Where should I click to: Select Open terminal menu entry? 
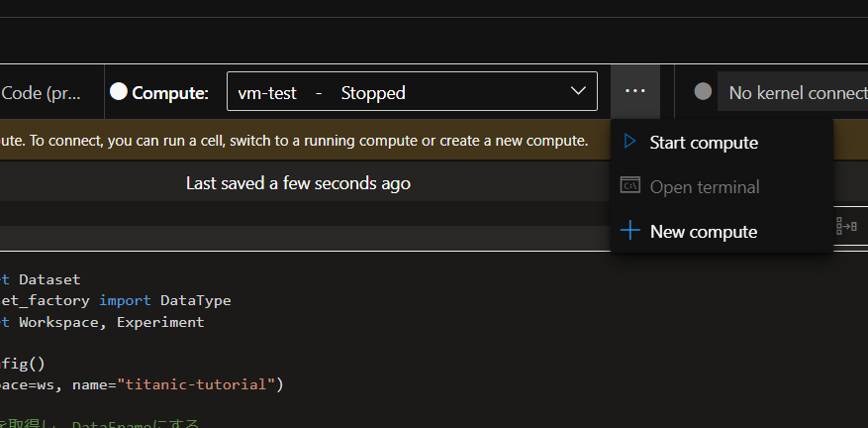704,187
